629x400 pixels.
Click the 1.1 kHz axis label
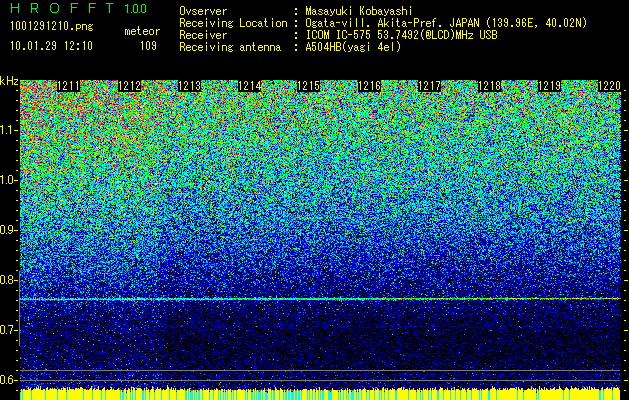[x=9, y=130]
